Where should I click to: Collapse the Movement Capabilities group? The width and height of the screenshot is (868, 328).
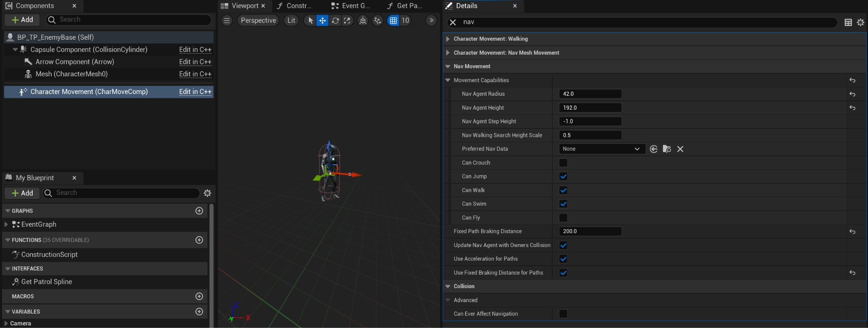tap(448, 80)
